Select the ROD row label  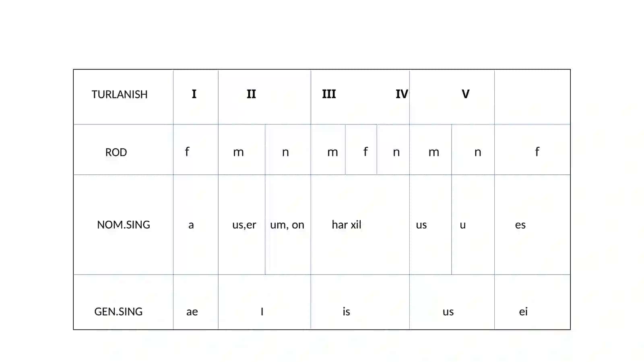click(x=116, y=152)
